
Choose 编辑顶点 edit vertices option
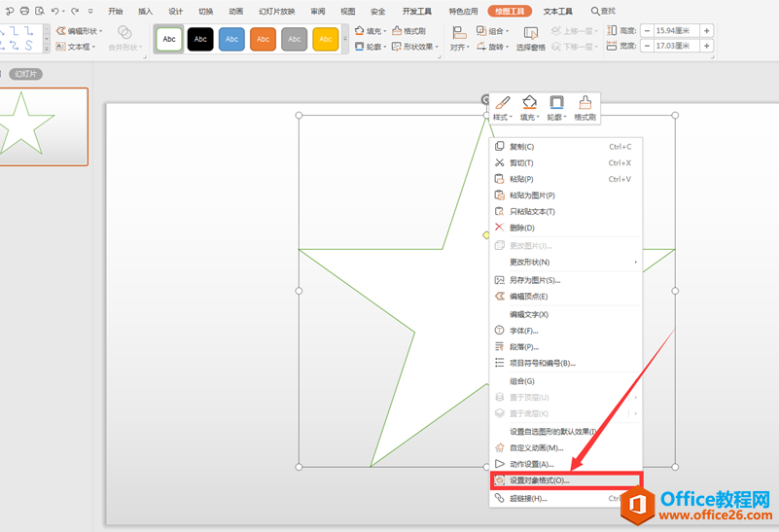529,297
